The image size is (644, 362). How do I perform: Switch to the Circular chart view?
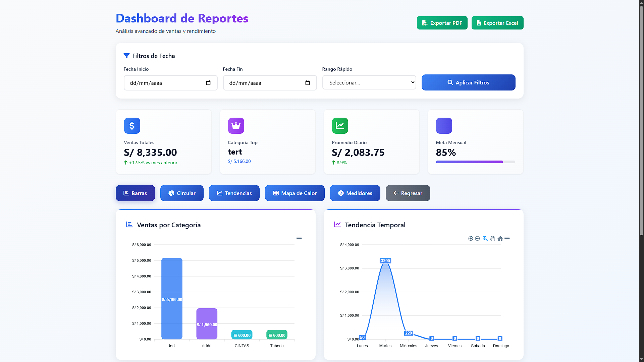click(x=182, y=193)
